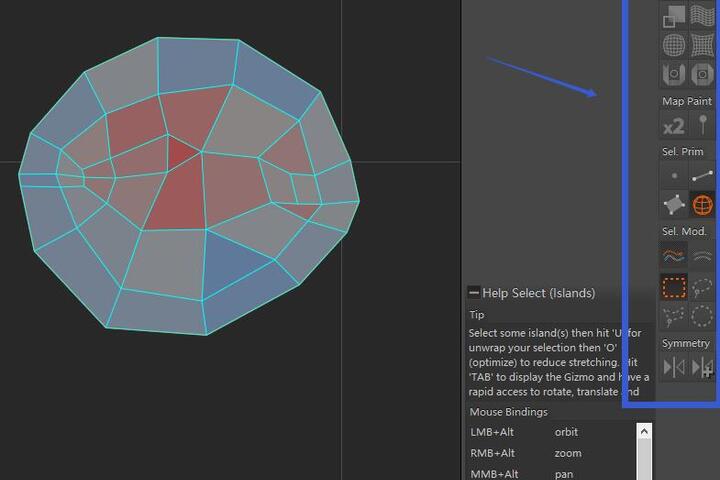Choose the rectangle box selection tool

(674, 289)
